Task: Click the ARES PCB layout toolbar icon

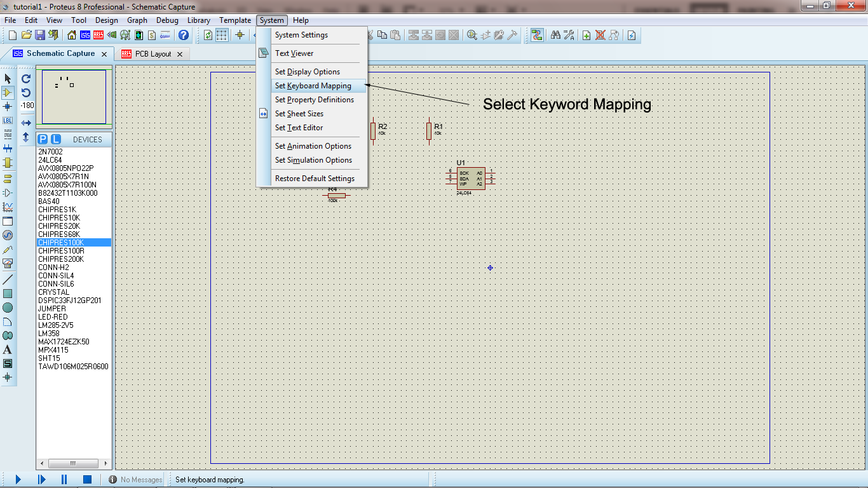Action: tap(98, 35)
